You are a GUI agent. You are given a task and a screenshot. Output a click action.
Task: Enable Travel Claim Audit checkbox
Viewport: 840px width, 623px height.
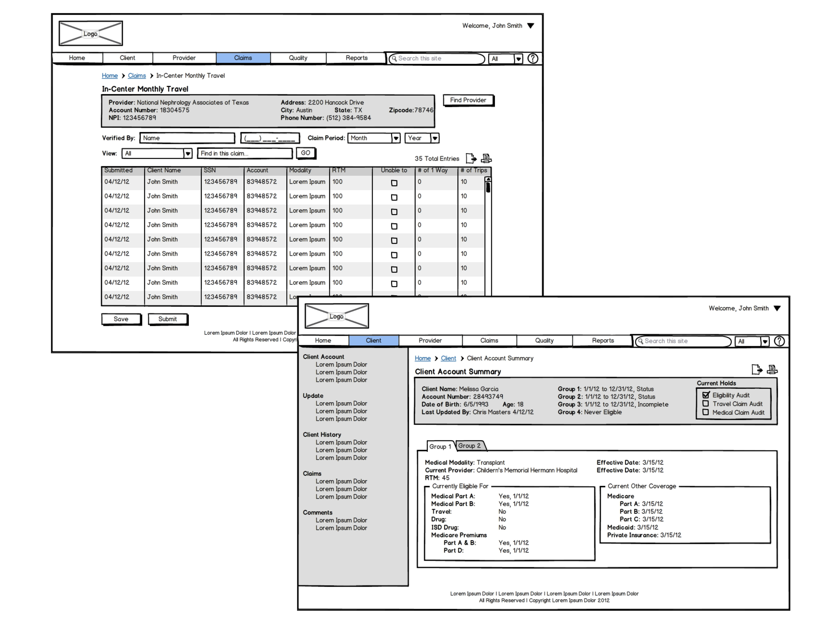705,403
